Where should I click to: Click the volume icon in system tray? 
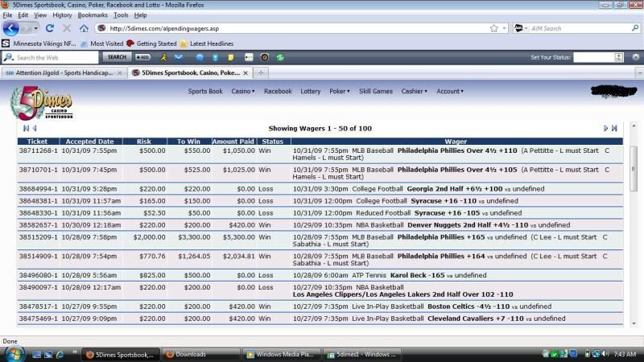605,354
